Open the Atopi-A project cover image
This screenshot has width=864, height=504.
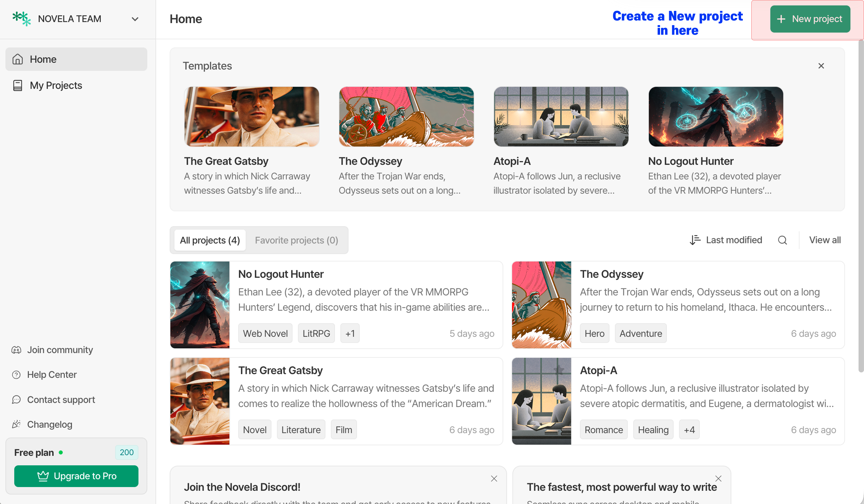[542, 401]
